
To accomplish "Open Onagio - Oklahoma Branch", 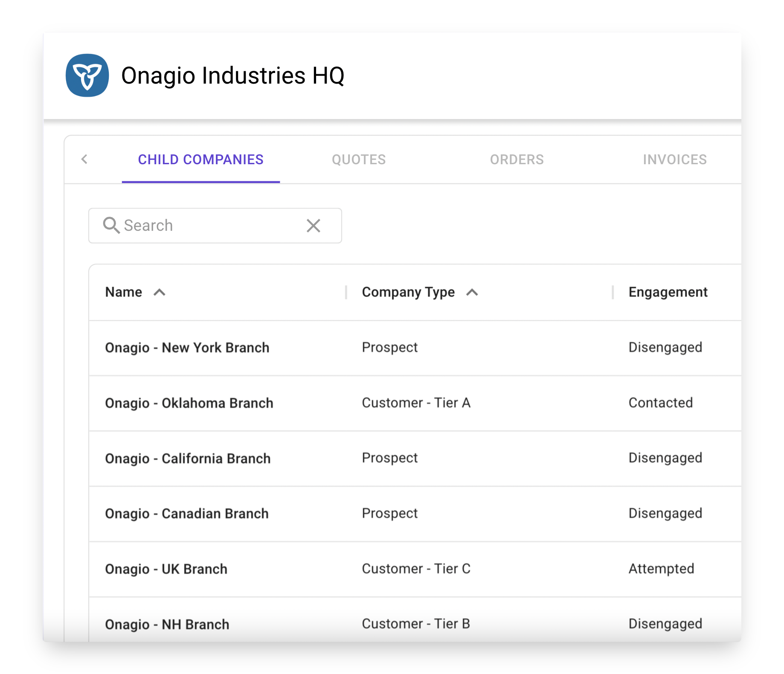I will pyautogui.click(x=189, y=403).
